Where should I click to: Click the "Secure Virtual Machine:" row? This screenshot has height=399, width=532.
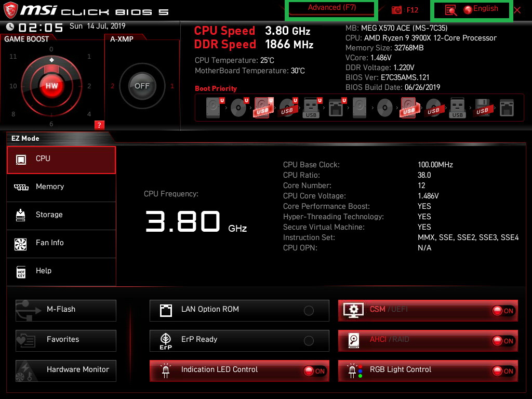click(357, 227)
